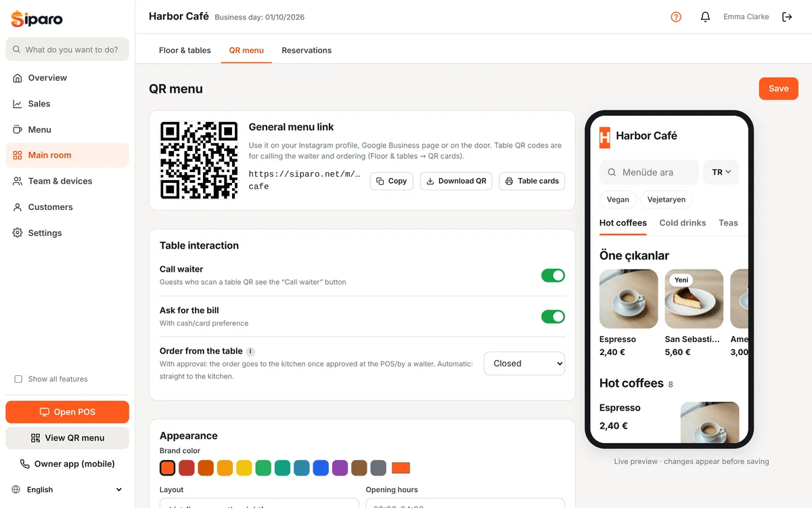812x508 pixels.
Task: Click the QR icon on View QR menu
Action: (x=36, y=438)
